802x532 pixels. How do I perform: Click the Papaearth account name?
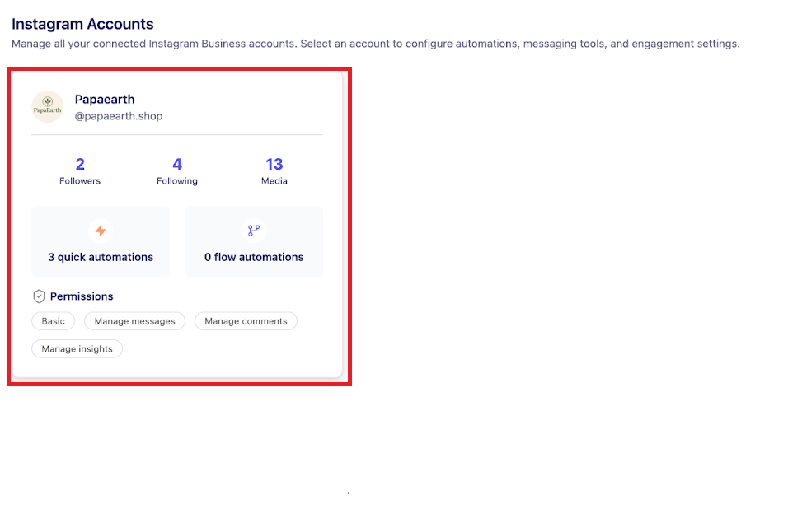click(x=105, y=99)
